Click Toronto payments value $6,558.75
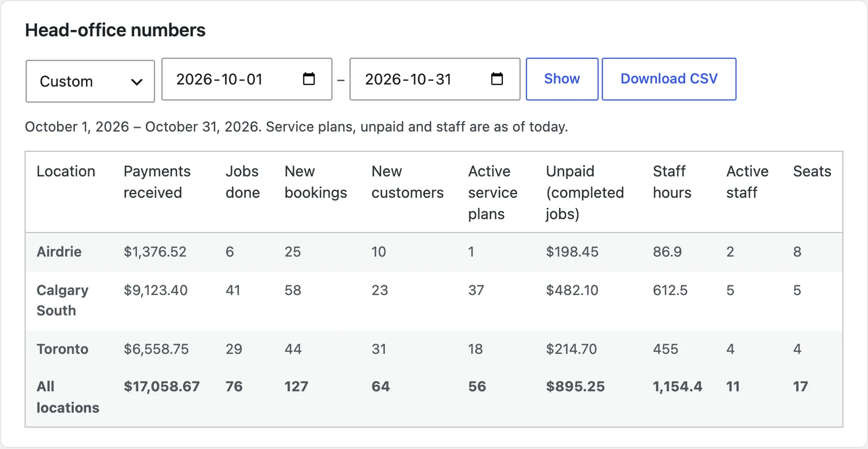 point(156,349)
